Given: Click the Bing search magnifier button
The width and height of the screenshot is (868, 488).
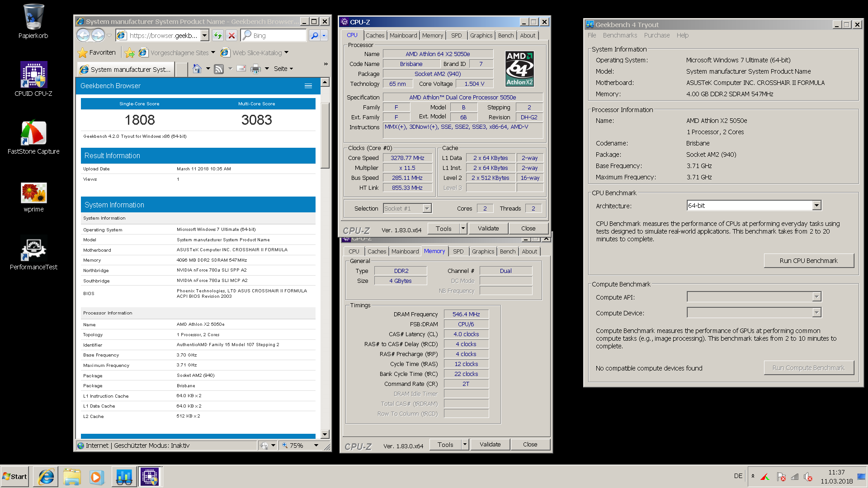Looking at the screenshot, I should pos(315,35).
